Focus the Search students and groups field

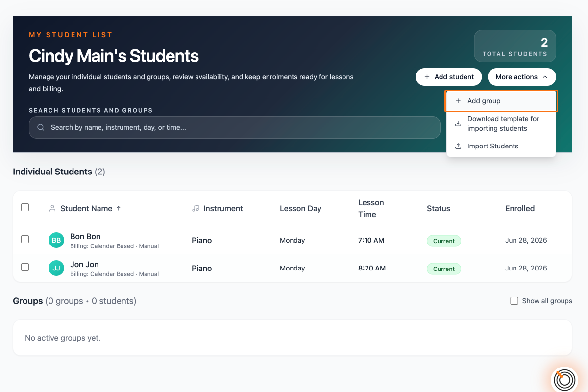click(x=235, y=127)
